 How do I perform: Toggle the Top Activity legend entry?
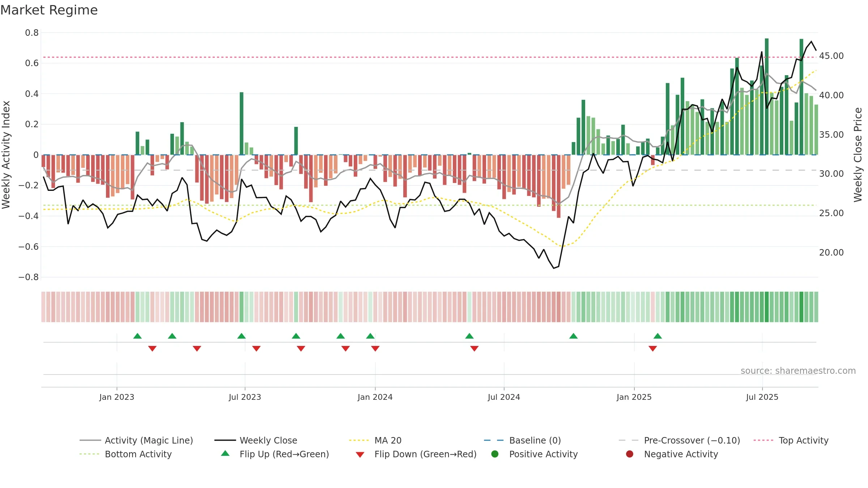[791, 440]
